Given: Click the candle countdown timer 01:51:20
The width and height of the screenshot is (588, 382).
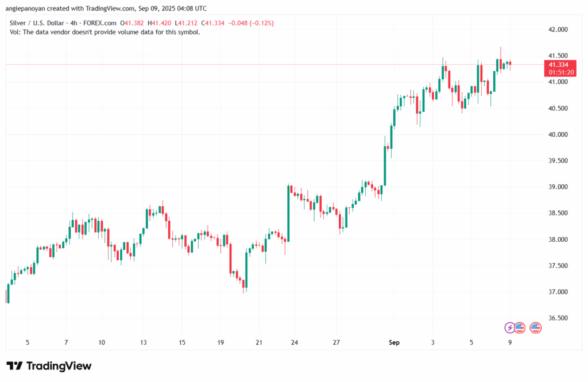Looking at the screenshot, I should coord(558,73).
